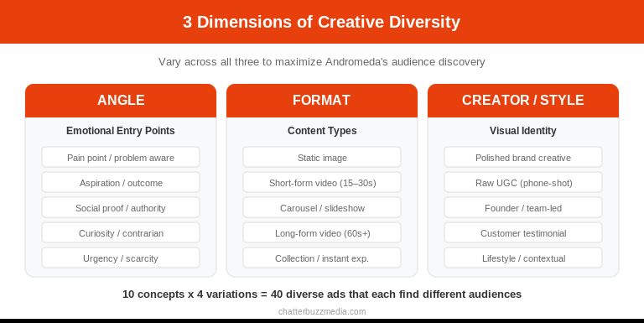The image size is (644, 323).
Task: Click the 'Raw UGC (phone-shot)' box
Action: (523, 183)
